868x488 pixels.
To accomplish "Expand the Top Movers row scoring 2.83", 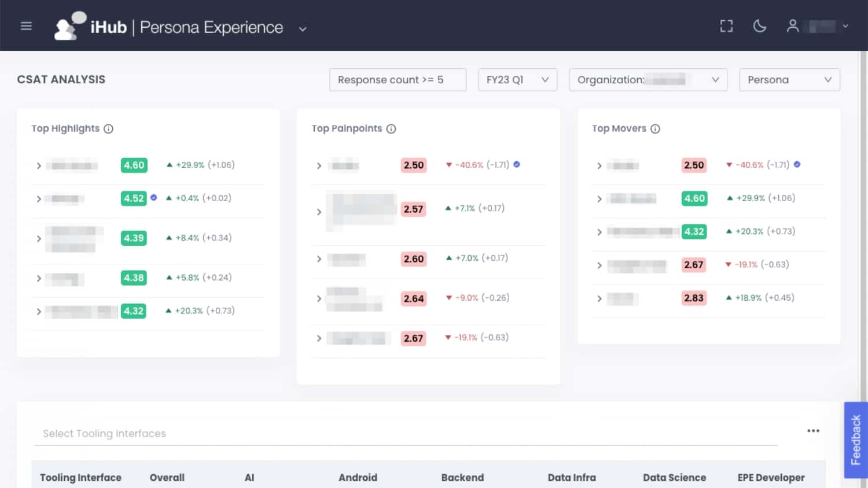I will (599, 299).
